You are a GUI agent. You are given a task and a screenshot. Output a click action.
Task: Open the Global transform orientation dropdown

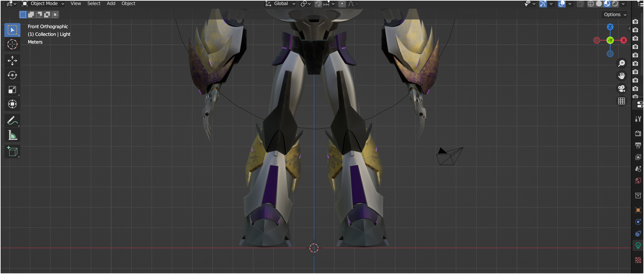click(281, 4)
